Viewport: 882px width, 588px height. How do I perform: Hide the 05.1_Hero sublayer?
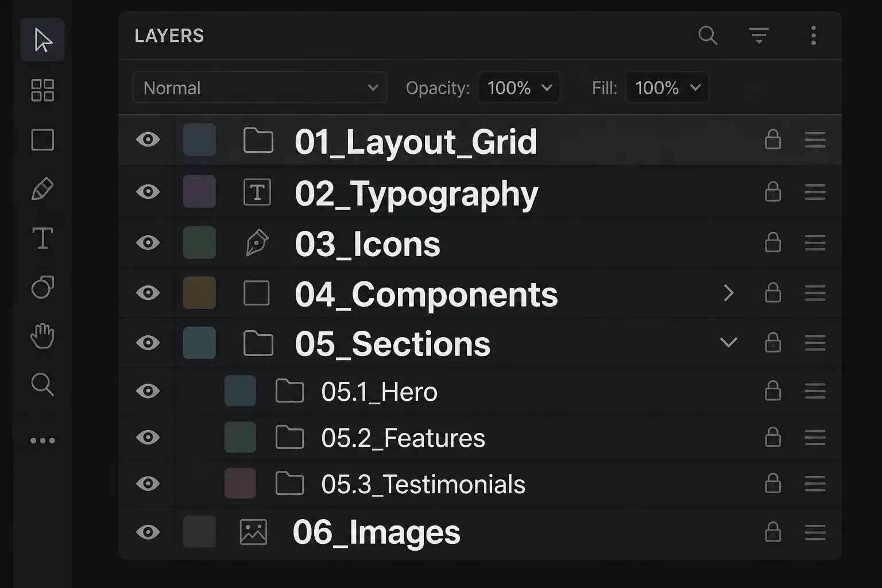tap(148, 391)
